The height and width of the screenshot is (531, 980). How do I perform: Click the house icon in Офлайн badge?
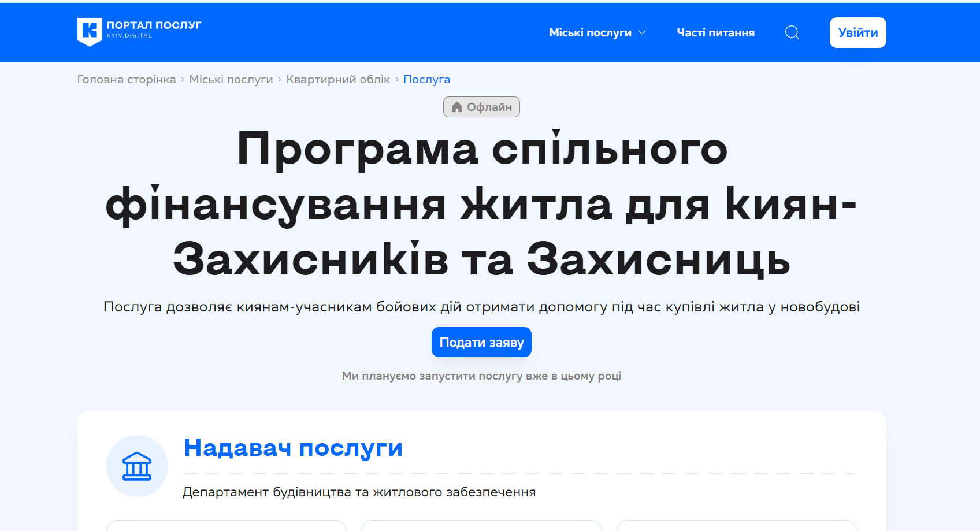457,107
